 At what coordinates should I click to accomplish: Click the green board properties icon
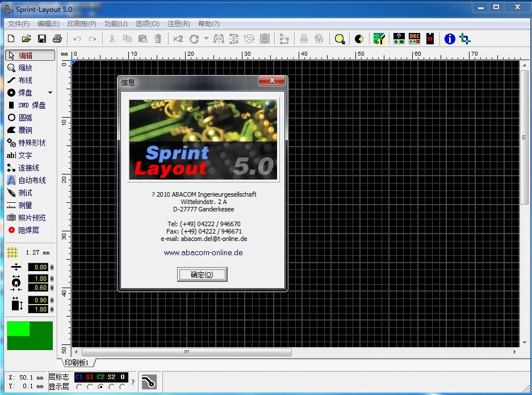click(x=379, y=39)
